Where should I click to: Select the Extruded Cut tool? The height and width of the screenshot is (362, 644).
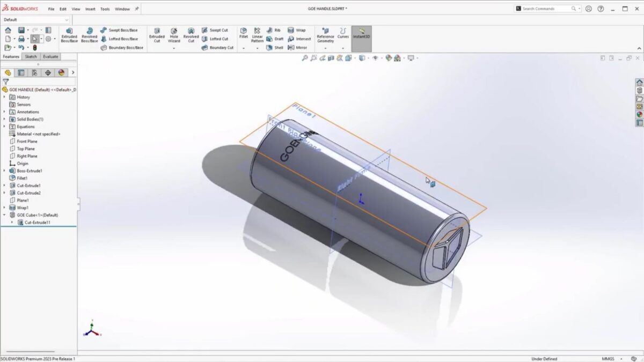[157, 35]
